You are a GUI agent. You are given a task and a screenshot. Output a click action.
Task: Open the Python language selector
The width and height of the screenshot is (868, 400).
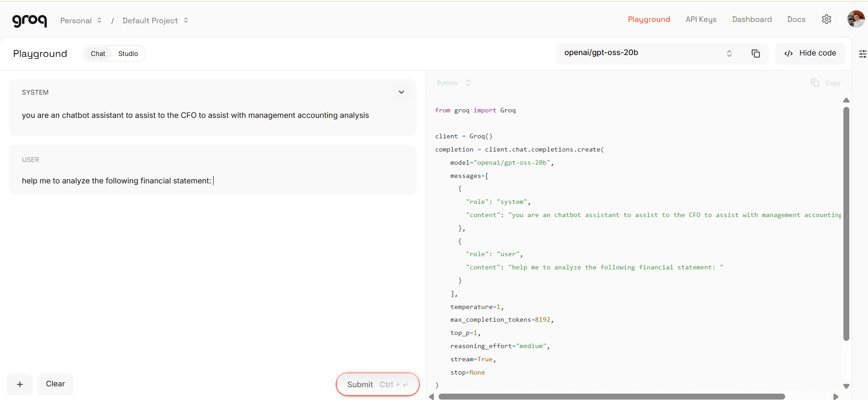(454, 83)
